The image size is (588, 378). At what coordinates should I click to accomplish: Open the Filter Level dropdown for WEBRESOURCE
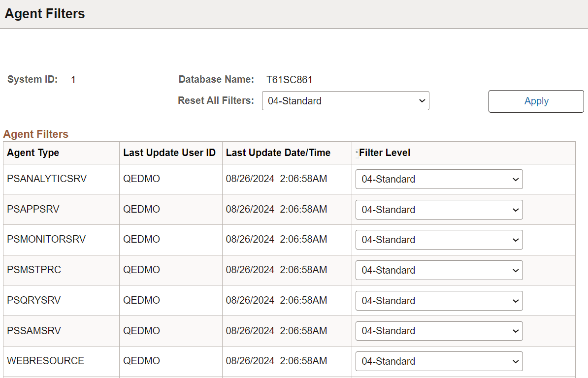coord(438,361)
